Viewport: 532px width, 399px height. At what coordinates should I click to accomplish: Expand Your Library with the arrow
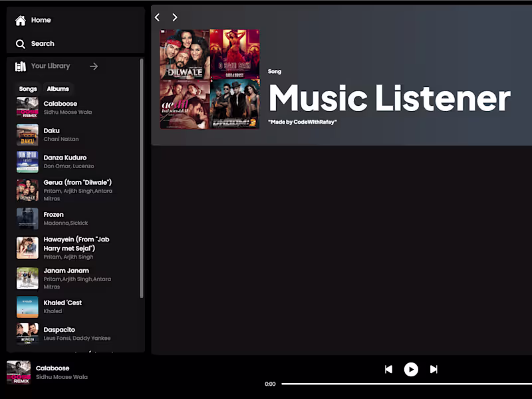pos(93,66)
